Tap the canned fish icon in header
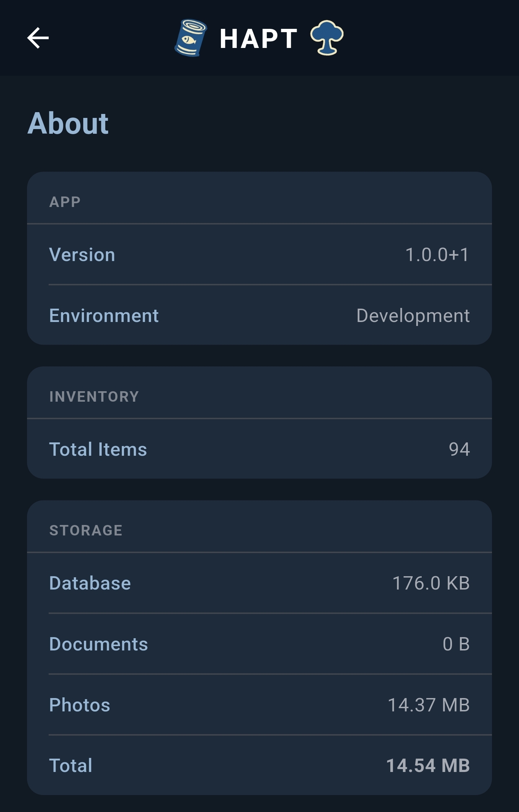Image resolution: width=519 pixels, height=812 pixels. 191,38
